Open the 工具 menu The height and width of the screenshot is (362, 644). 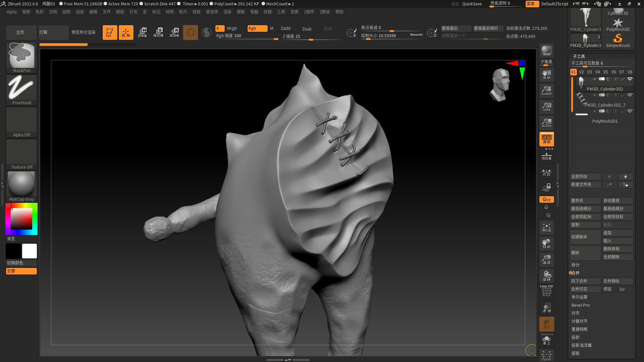pyautogui.click(x=281, y=12)
